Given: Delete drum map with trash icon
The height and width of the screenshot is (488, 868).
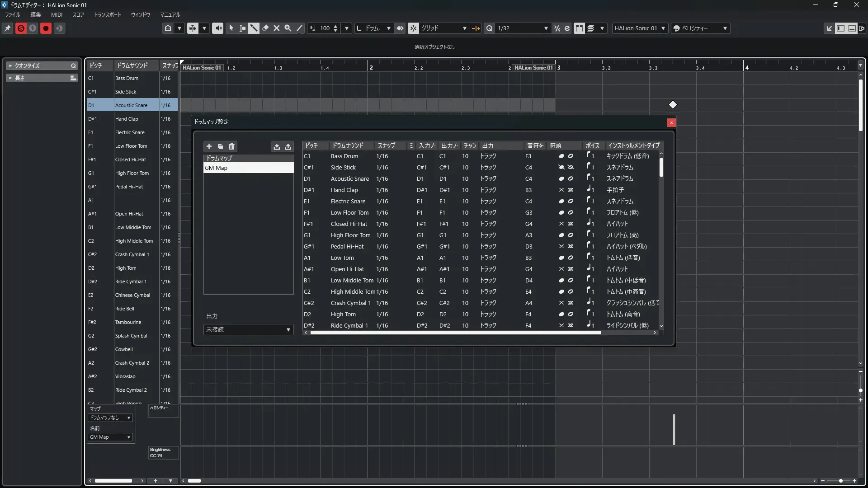Looking at the screenshot, I should [232, 146].
